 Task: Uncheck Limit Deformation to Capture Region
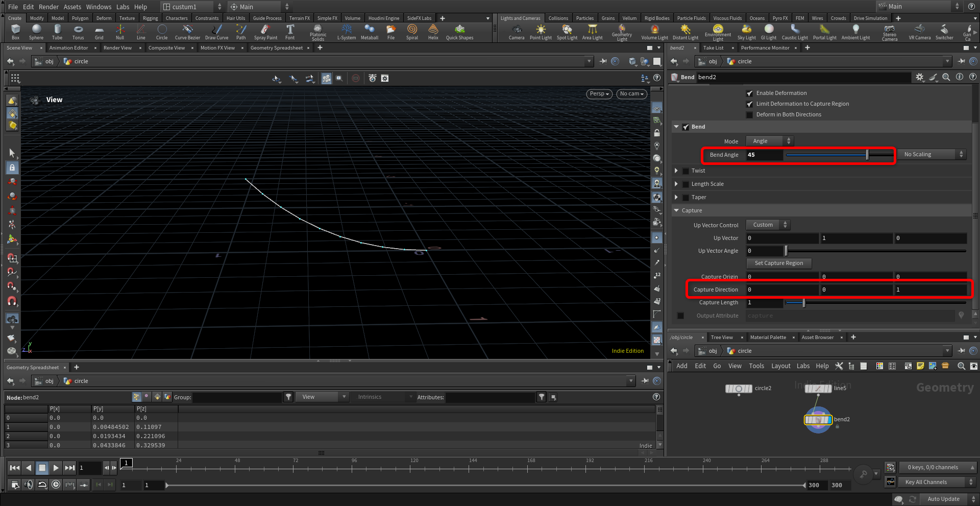click(749, 104)
